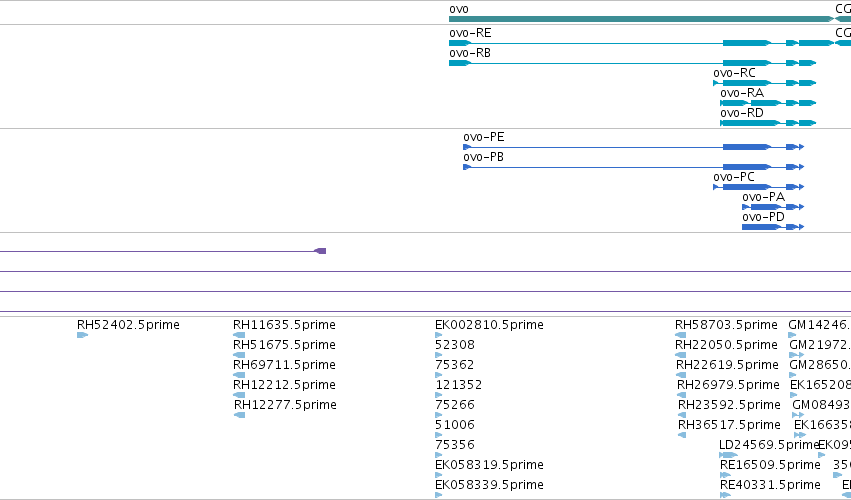The height and width of the screenshot is (500, 851).
Task: Select EST LD24569.5prime
Action: pyautogui.click(x=769, y=446)
